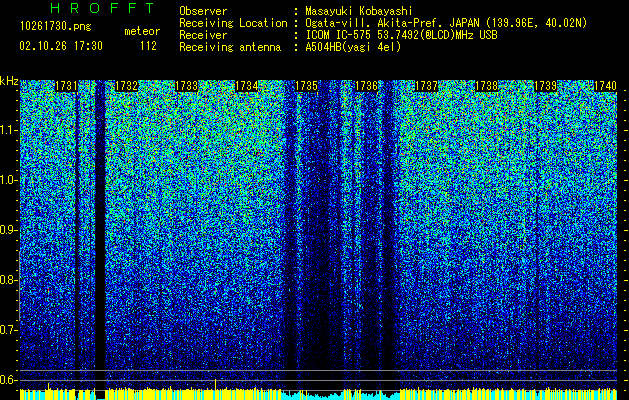Screen dimensions: 629x400
Task: Click the 0.7 kHz axis label
Action: (x=9, y=330)
